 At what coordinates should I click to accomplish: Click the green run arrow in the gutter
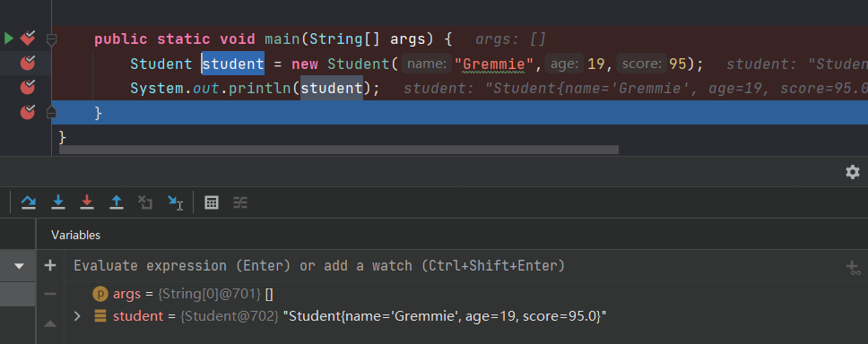pyautogui.click(x=9, y=39)
